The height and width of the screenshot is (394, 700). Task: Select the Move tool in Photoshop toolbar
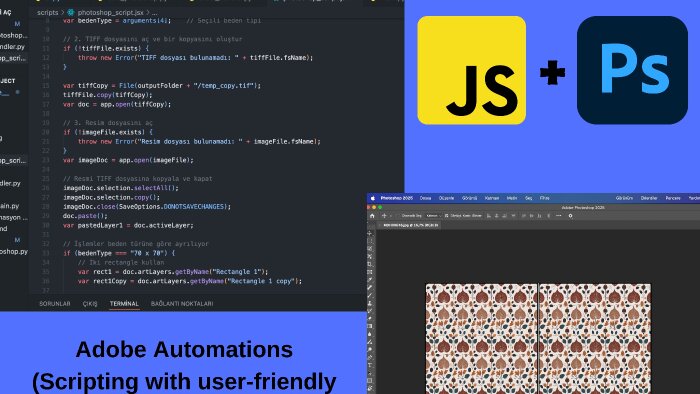370,233
